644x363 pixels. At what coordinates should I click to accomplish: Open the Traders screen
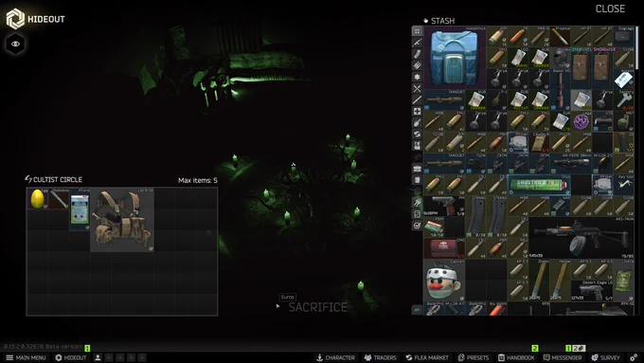pos(381,357)
